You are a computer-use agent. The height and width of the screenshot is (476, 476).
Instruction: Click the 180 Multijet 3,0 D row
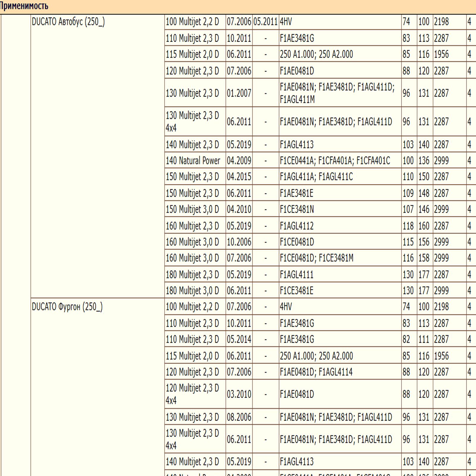pyautogui.click(x=192, y=290)
